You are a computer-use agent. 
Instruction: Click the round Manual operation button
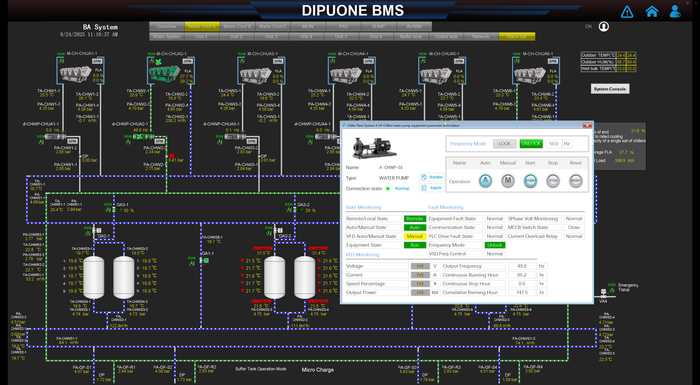click(508, 181)
